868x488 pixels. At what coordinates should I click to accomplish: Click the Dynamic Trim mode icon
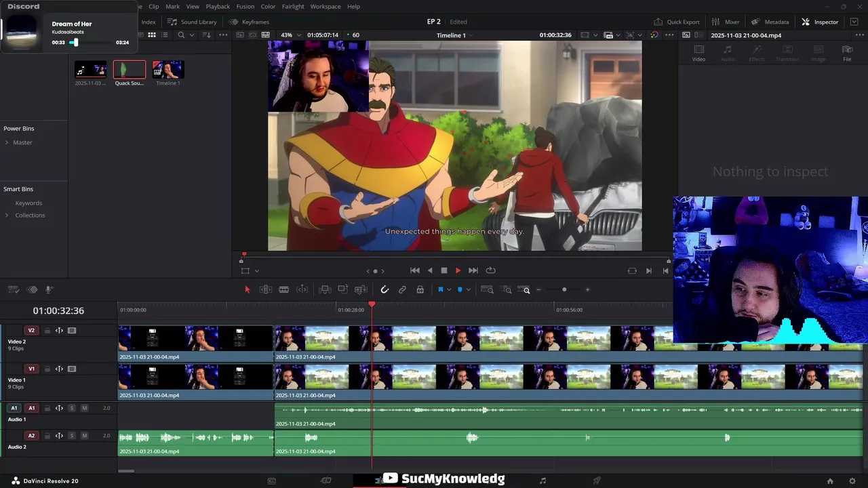click(302, 289)
